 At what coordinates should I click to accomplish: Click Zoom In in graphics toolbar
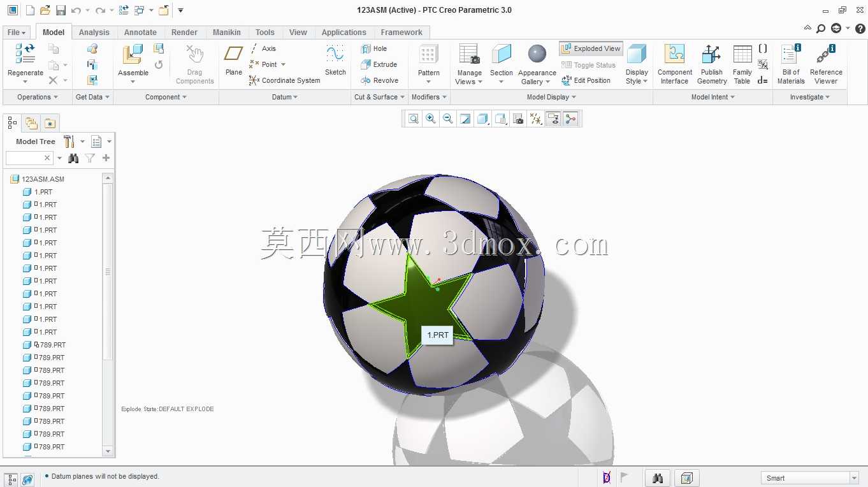tap(431, 119)
